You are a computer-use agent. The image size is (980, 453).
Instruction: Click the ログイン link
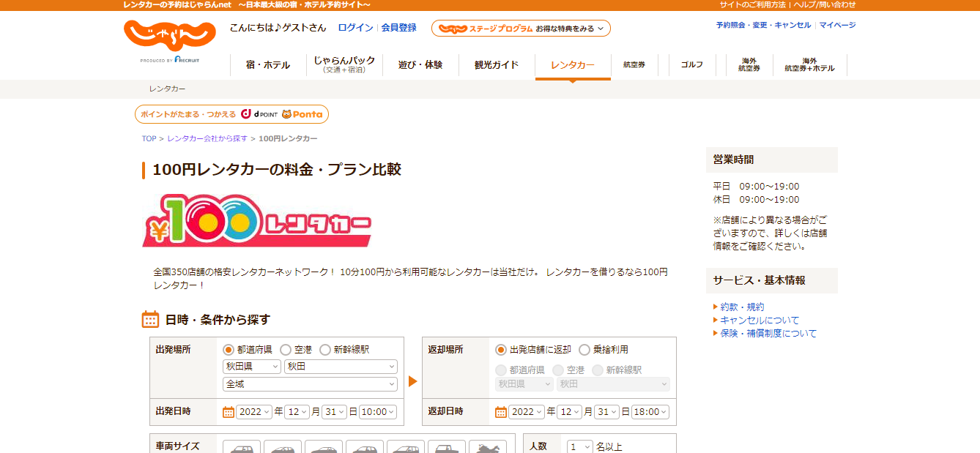point(355,28)
